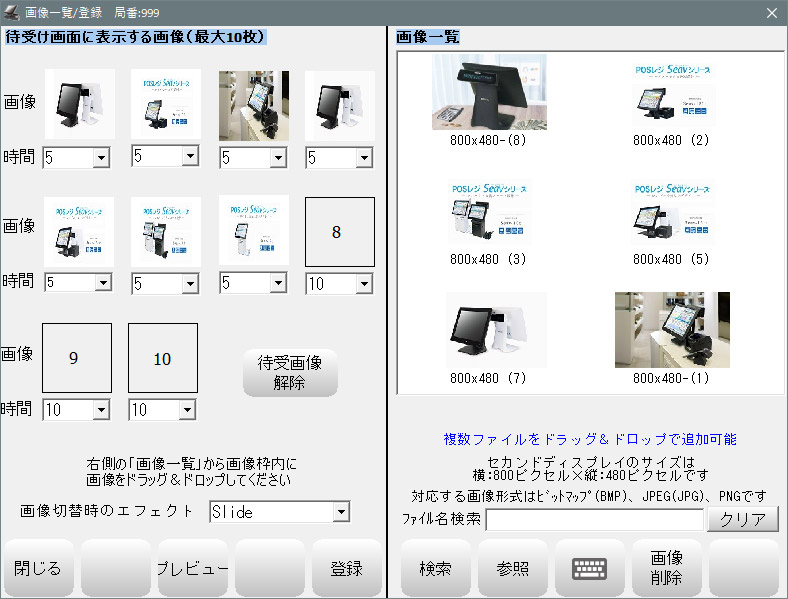Select empty image slot number 10
The image size is (788, 599).
(162, 357)
